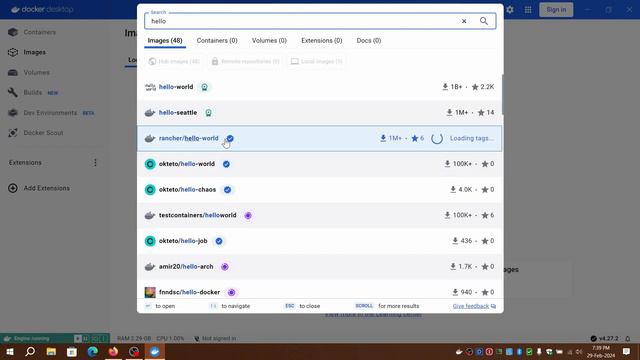This screenshot has height=360, width=640.
Task: Click Docker Desktop taskbar icon
Action: (x=155, y=351)
